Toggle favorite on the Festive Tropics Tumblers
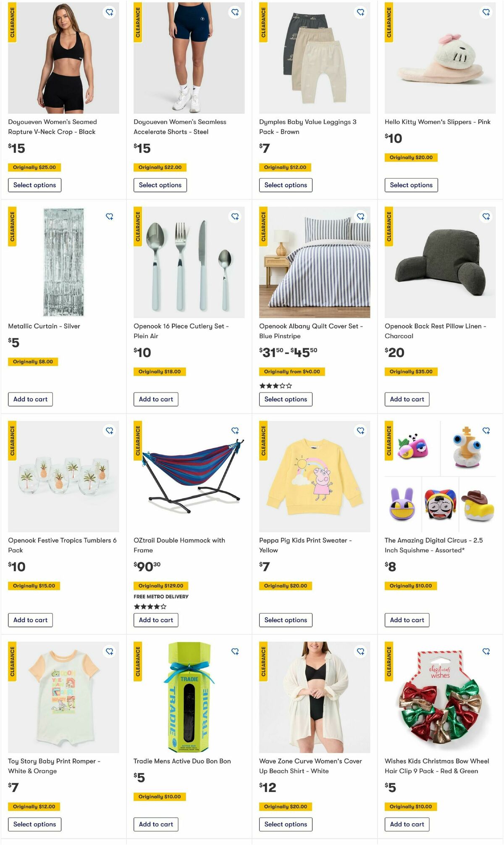The height and width of the screenshot is (845, 504). [x=110, y=430]
